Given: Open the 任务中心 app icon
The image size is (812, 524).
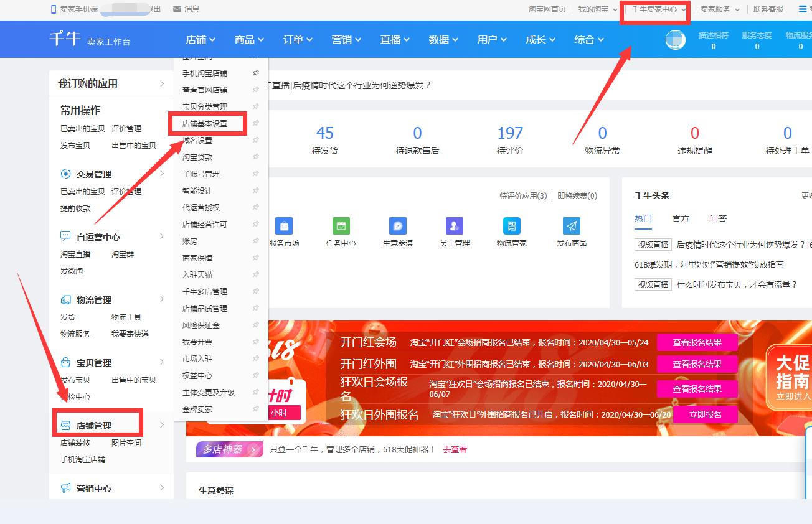Looking at the screenshot, I should click(341, 226).
